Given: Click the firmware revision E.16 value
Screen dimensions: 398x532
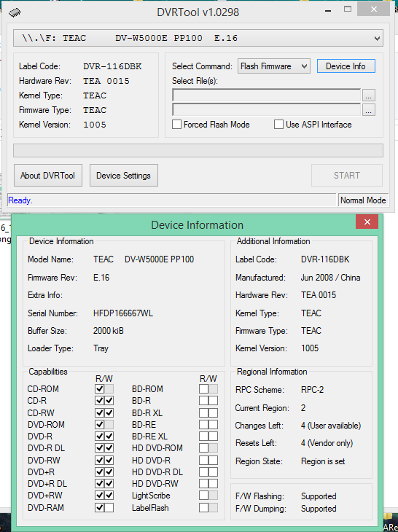Looking at the screenshot, I should tap(101, 278).
